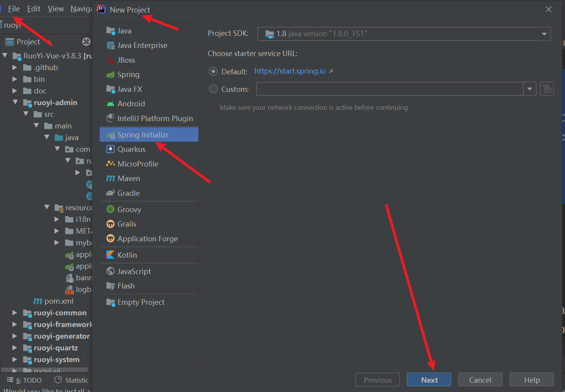Viewport: 565px width, 392px height.
Task: Select the ruoyi-generator module row
Action: [x=47, y=336]
